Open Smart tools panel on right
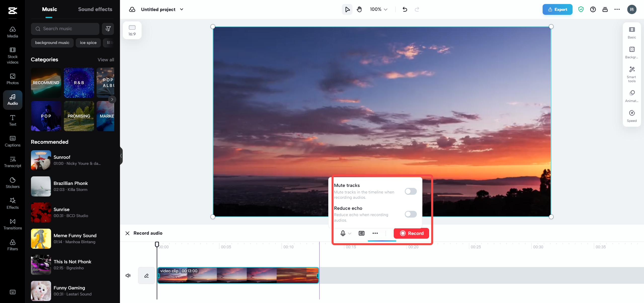The width and height of the screenshot is (644, 303). [x=632, y=74]
